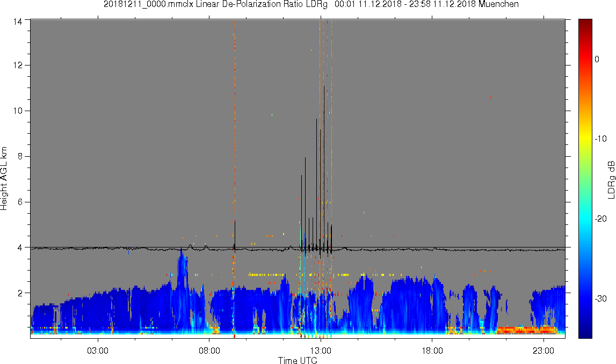Click the '18:00' time tick label
The width and height of the screenshot is (616, 364).
point(432,351)
